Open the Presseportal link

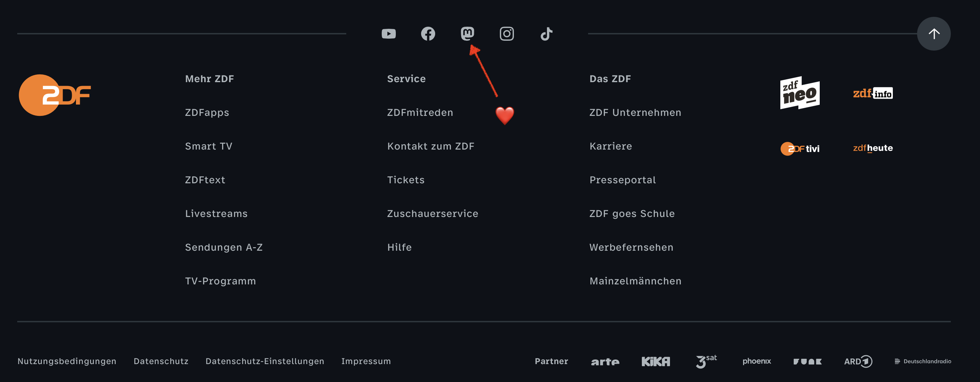pyautogui.click(x=623, y=180)
